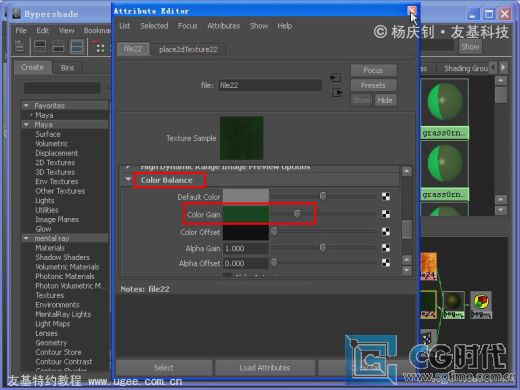Click the Presets button
The image size is (520, 390).
[x=373, y=85]
